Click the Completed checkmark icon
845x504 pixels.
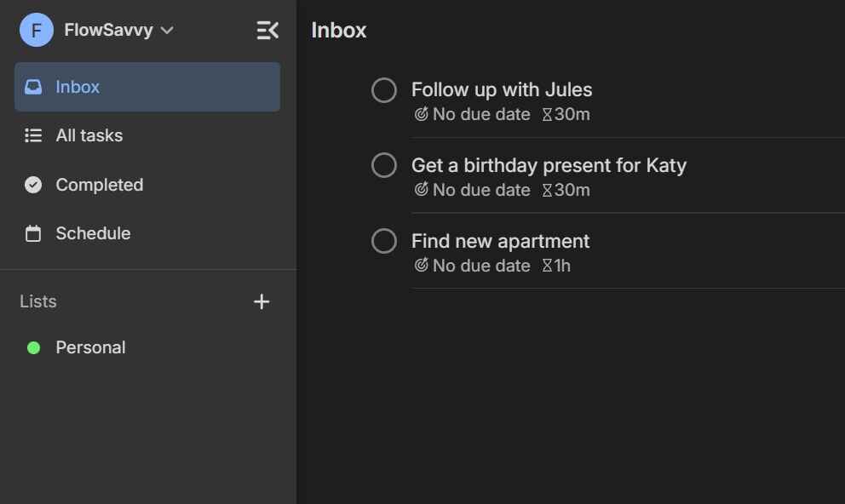point(32,184)
